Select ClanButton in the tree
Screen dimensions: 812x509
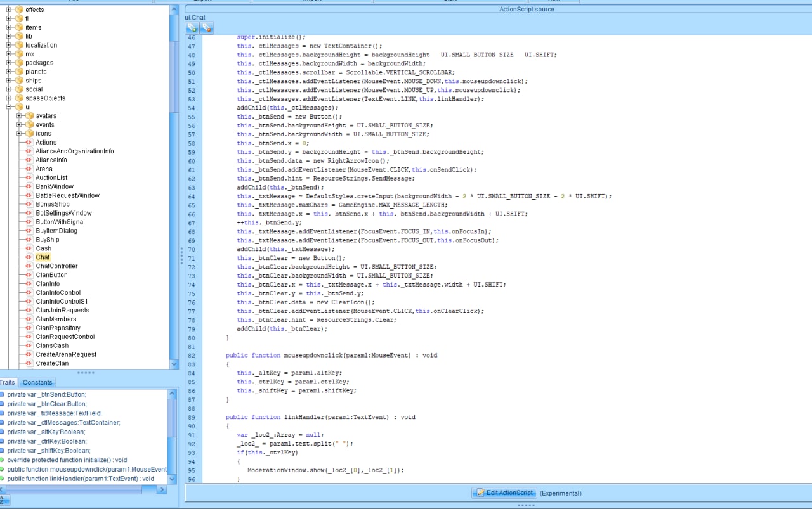[x=51, y=275]
